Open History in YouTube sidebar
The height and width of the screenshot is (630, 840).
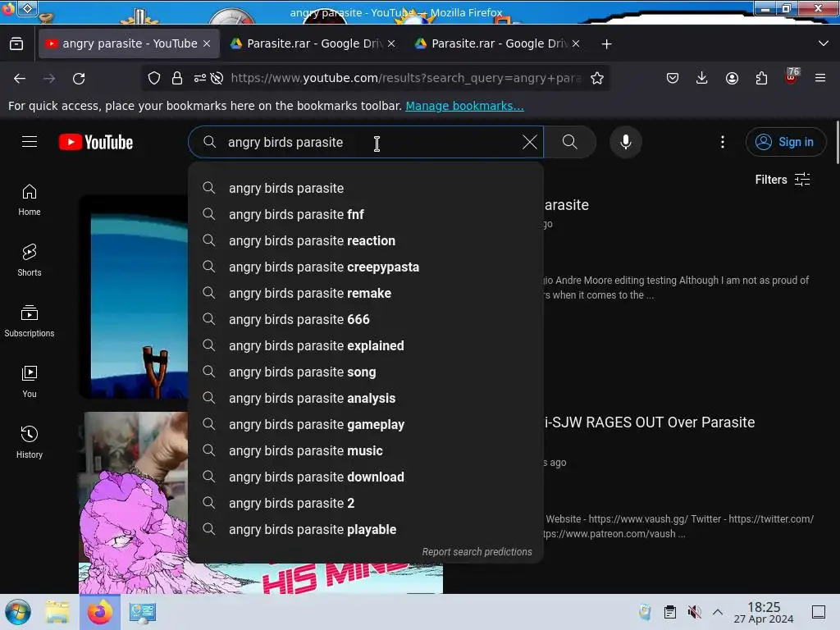[30, 442]
